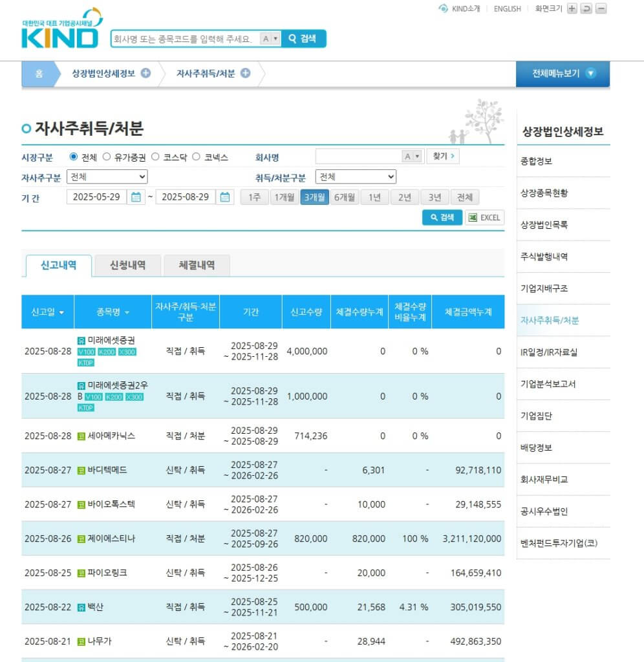The image size is (644, 662).
Task: Click market icon beside 제이에스티나
Action: (81, 539)
